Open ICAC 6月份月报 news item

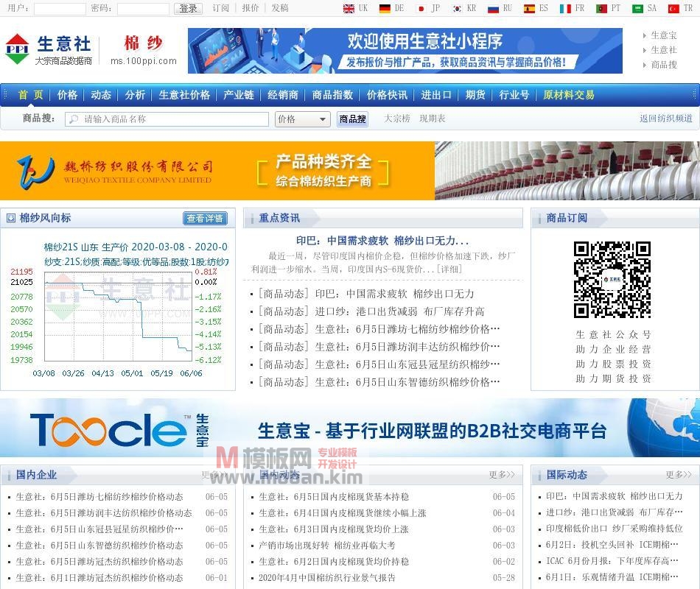[x=612, y=561]
